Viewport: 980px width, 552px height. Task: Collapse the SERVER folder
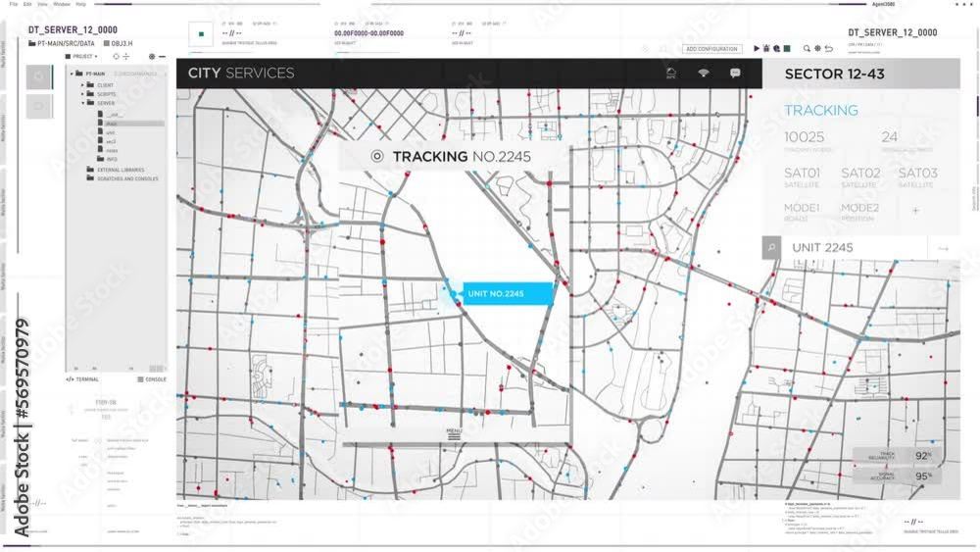pos(82,103)
